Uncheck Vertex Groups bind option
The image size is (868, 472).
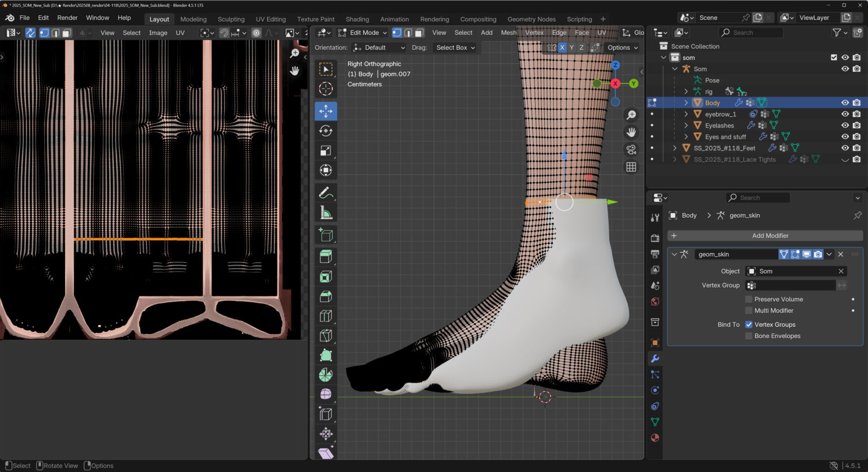coord(749,324)
